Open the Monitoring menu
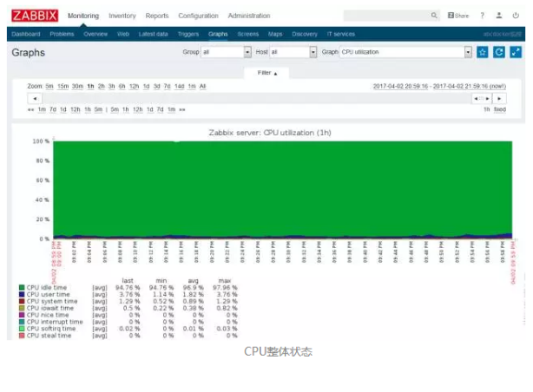 (x=83, y=16)
